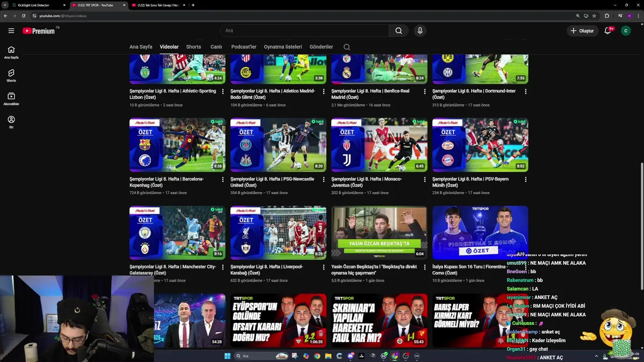The height and width of the screenshot is (362, 644).
Task: Click the Windows taskbar Ara search box
Action: coord(261,356)
